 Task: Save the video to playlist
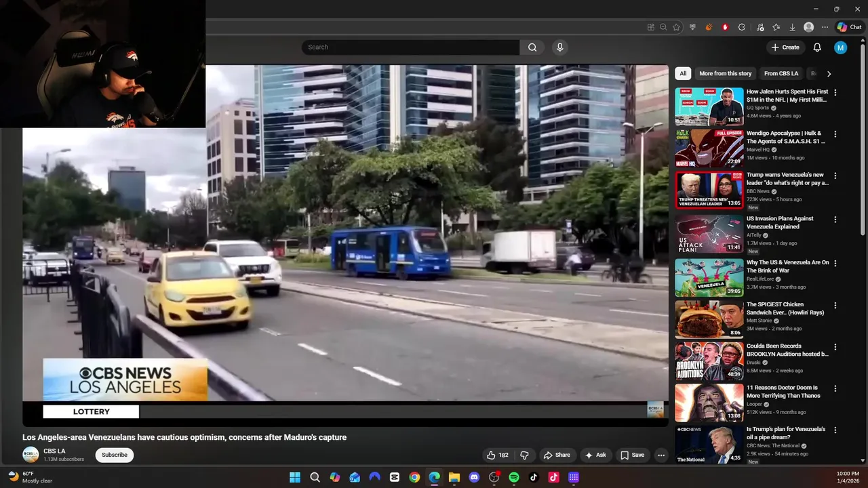click(x=632, y=455)
